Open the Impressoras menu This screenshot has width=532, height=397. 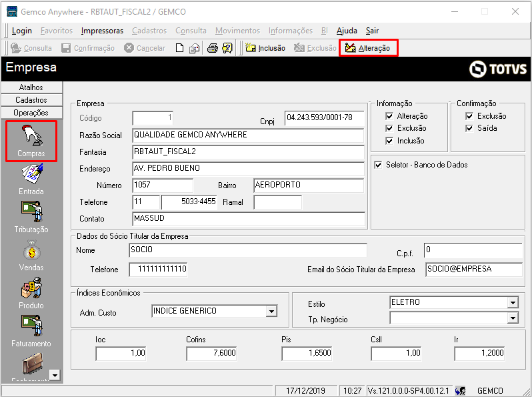click(102, 31)
